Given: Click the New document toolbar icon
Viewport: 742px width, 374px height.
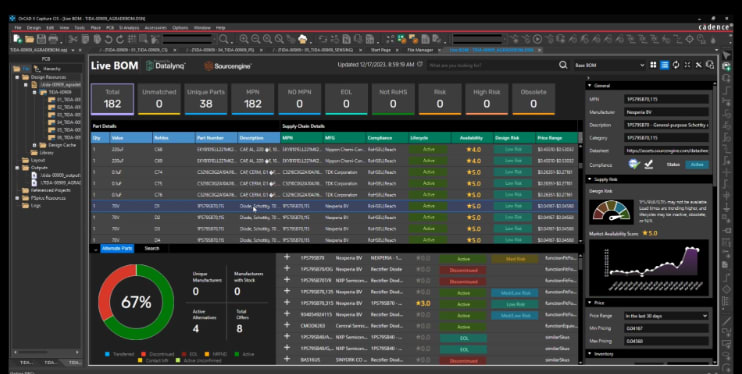Looking at the screenshot, I should 18,39.
